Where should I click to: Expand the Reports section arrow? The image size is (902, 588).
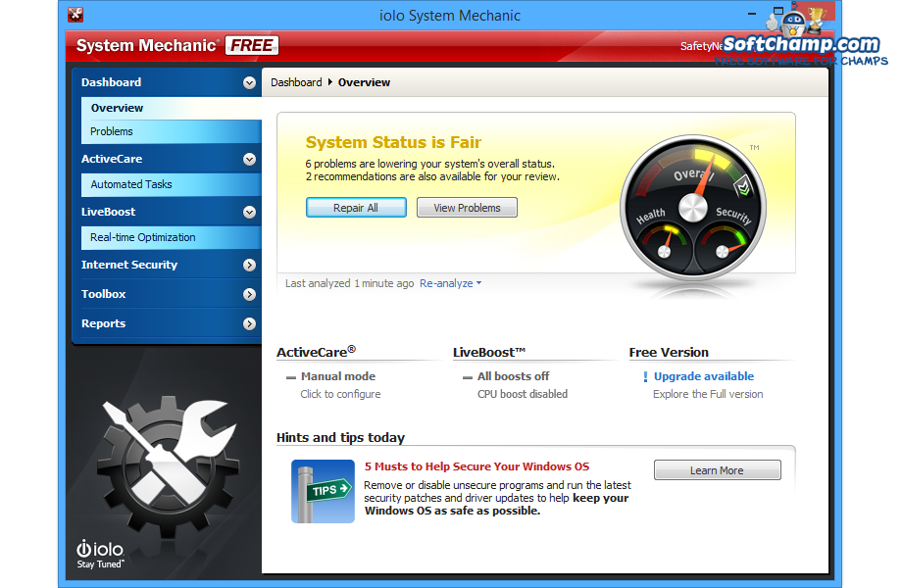click(x=249, y=323)
